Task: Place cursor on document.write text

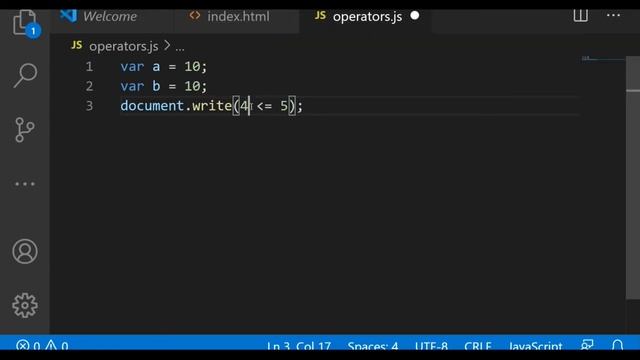Action: (176, 106)
